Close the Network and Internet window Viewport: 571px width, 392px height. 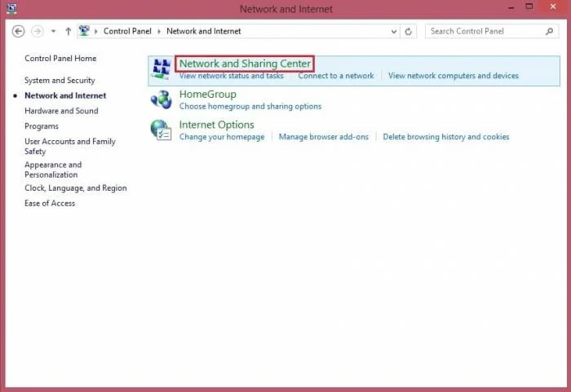553,7
